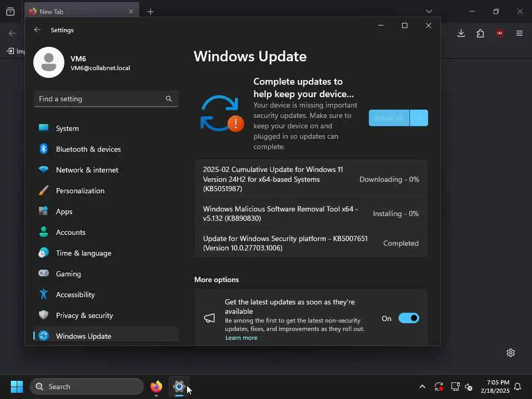
Task: Open Bluetooth & devices settings
Action: click(x=106, y=149)
